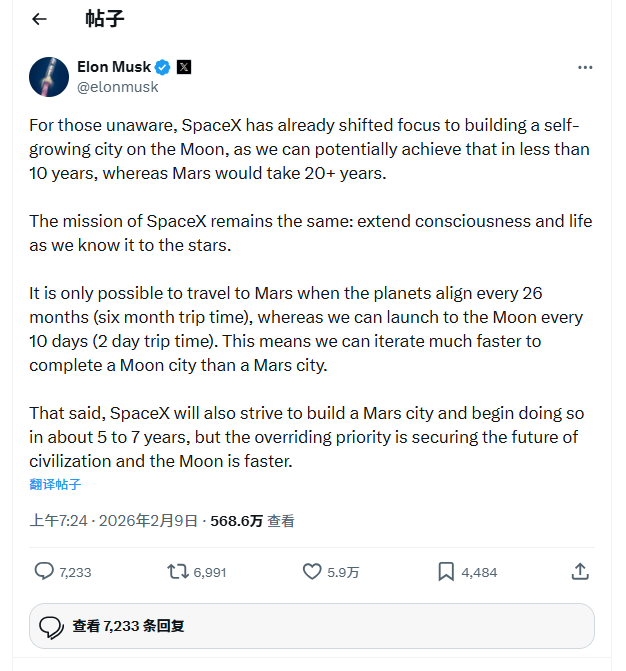This screenshot has width=626, height=671.
Task: Open the more options ellipsis menu
Action: 585,67
